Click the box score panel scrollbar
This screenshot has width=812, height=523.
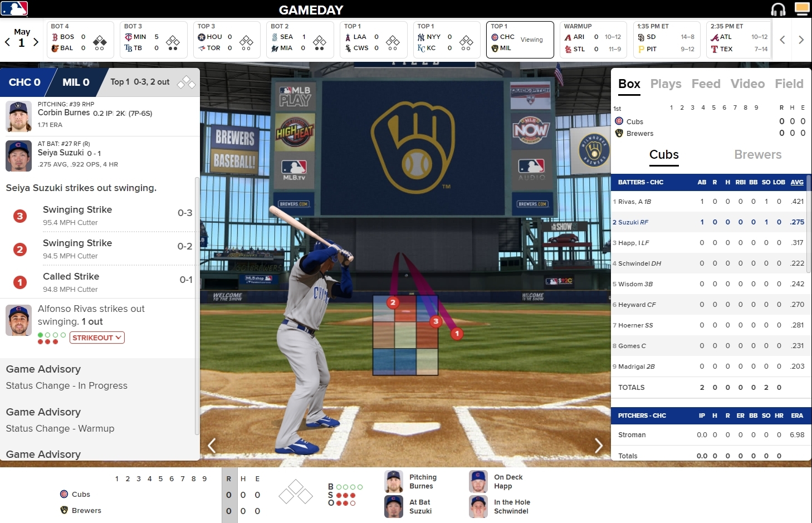point(808,224)
